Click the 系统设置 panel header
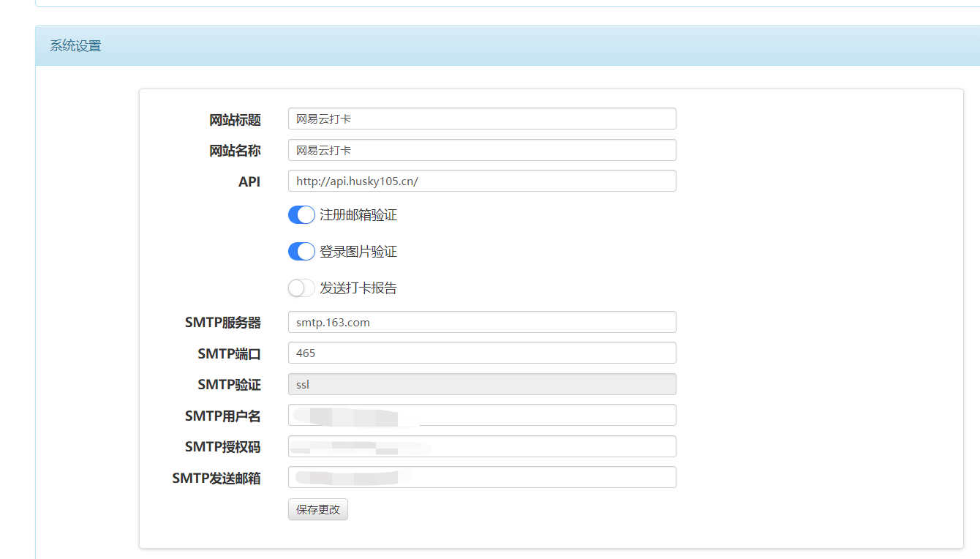 coord(75,46)
